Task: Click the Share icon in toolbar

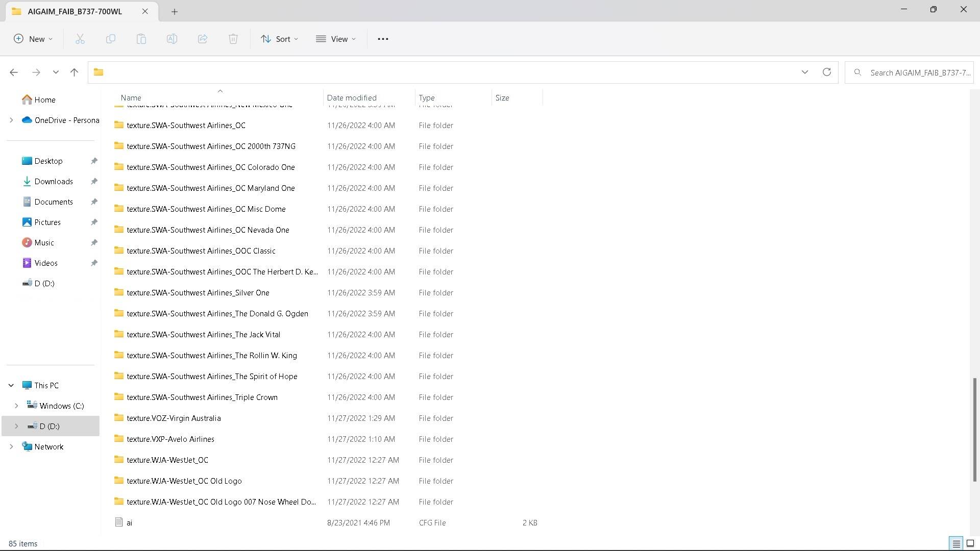Action: 203,39
